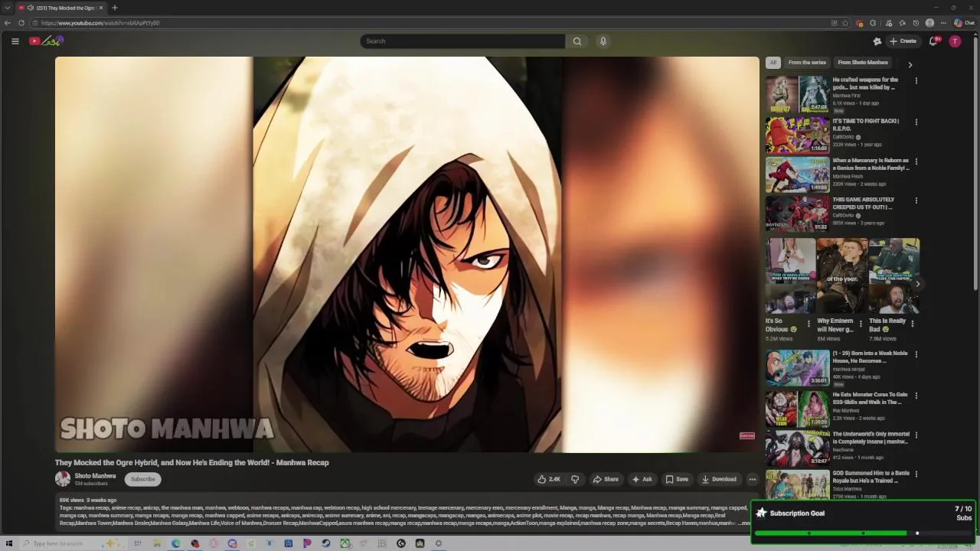
Task: Open options for 'IT'S TIME TO FIGHT BACK' video
Action: (916, 122)
